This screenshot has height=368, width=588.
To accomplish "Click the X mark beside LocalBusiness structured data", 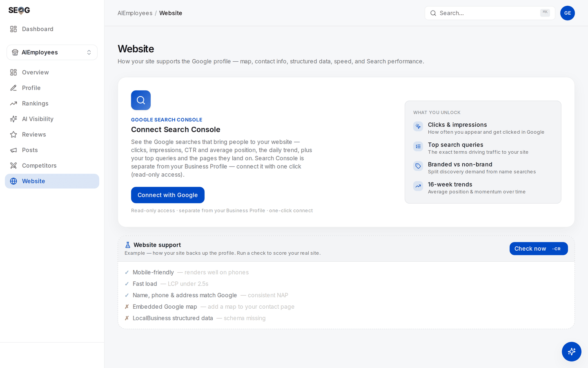I will coord(127,318).
